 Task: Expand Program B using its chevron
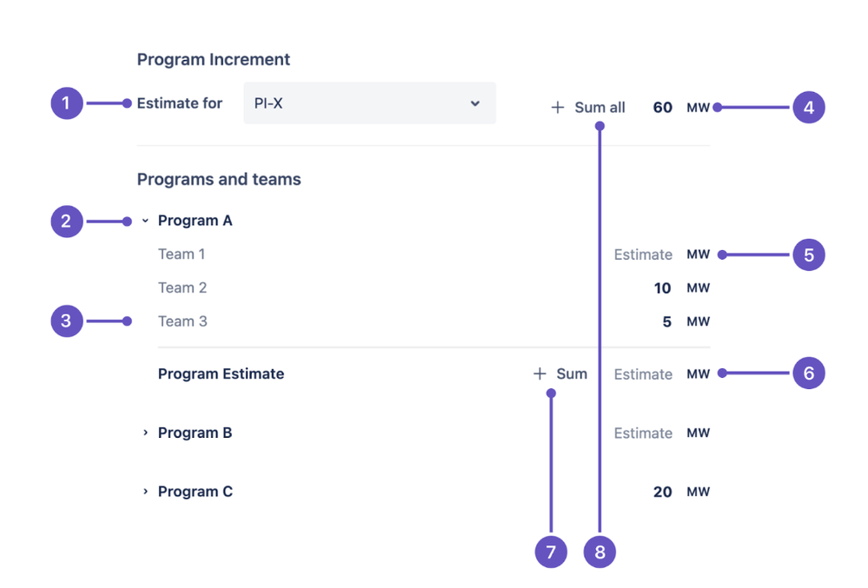[145, 433]
